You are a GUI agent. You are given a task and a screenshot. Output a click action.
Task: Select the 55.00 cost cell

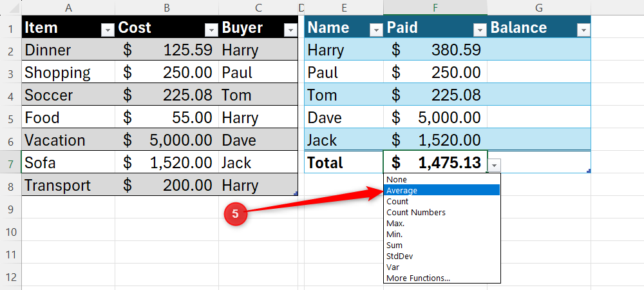[x=167, y=117]
